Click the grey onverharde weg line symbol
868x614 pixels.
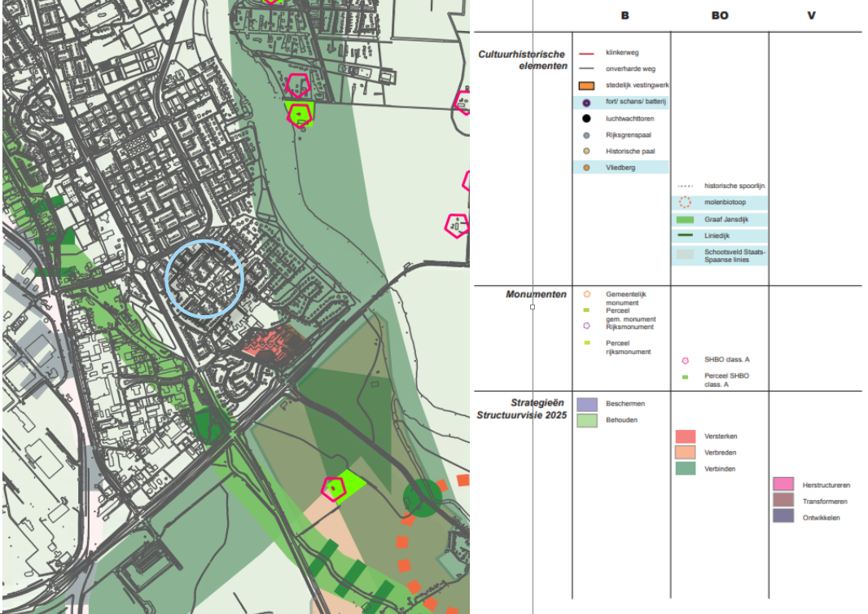point(586,68)
